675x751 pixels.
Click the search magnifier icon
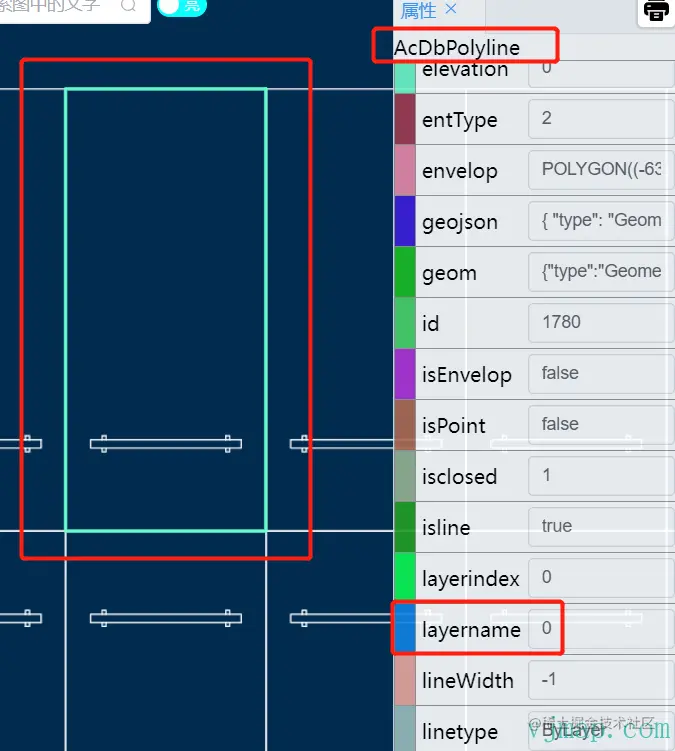point(128,6)
